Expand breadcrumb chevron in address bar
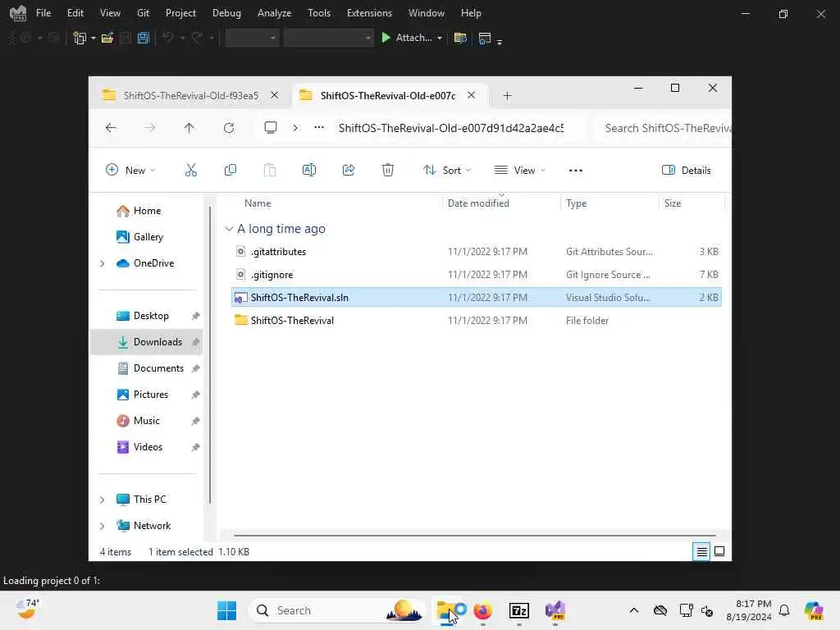This screenshot has width=840, height=630. point(295,127)
